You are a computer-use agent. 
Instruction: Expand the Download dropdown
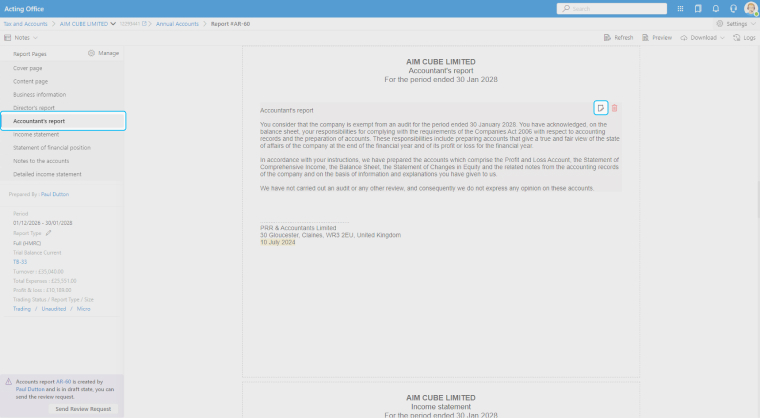click(x=703, y=37)
